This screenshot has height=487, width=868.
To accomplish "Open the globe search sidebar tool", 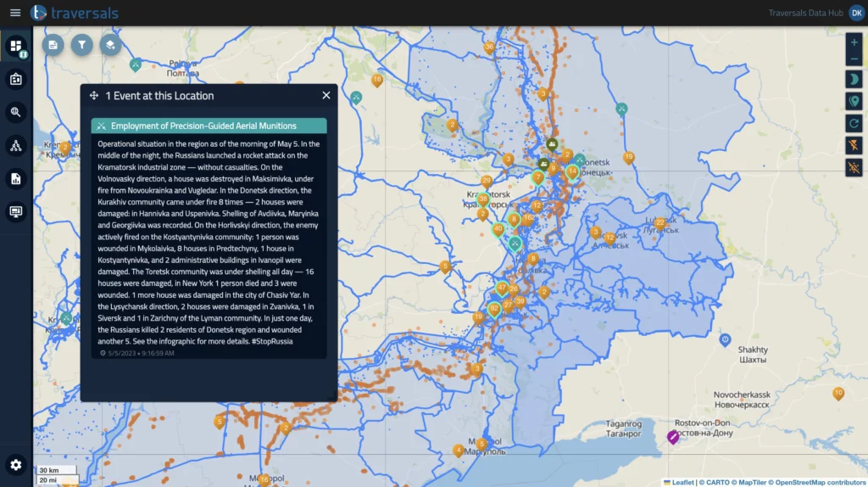I will click(16, 112).
